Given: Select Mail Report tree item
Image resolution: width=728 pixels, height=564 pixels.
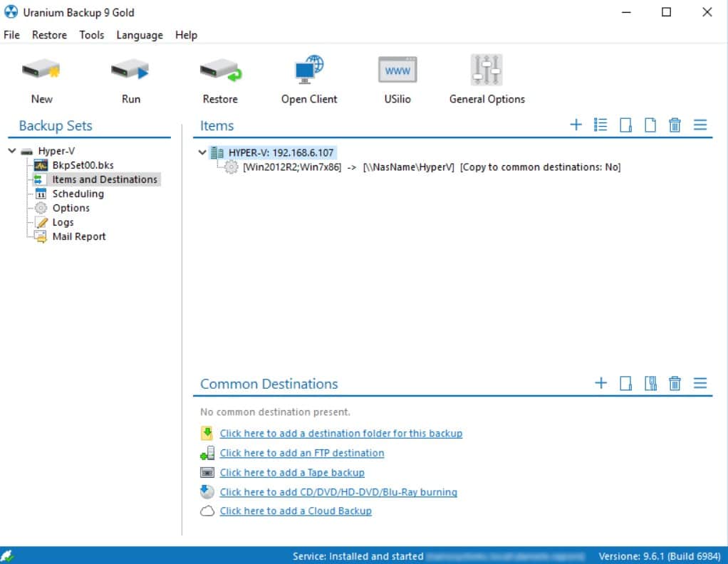Looking at the screenshot, I should point(80,236).
